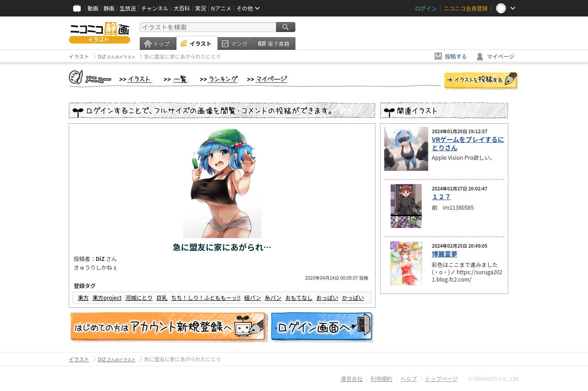588x391 pixels.
Task: Open the 博麗霊夢 related illustration thumbnail
Action: pyautogui.click(x=406, y=263)
